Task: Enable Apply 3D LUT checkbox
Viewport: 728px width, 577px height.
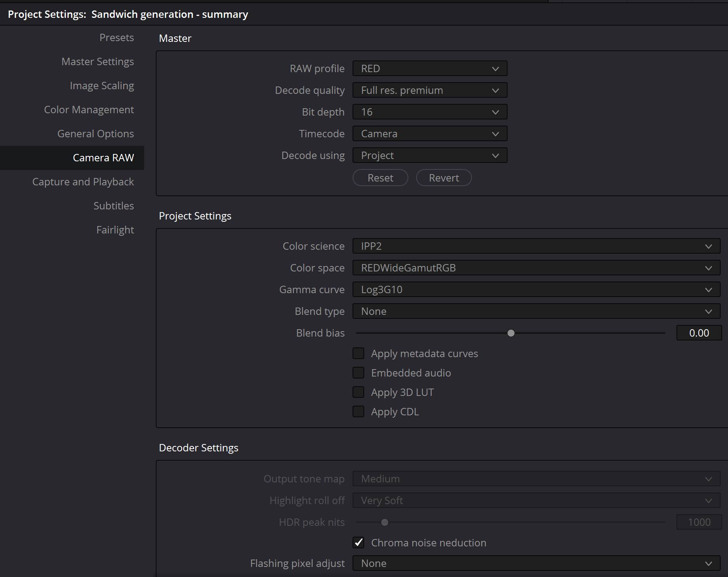Action: (358, 392)
